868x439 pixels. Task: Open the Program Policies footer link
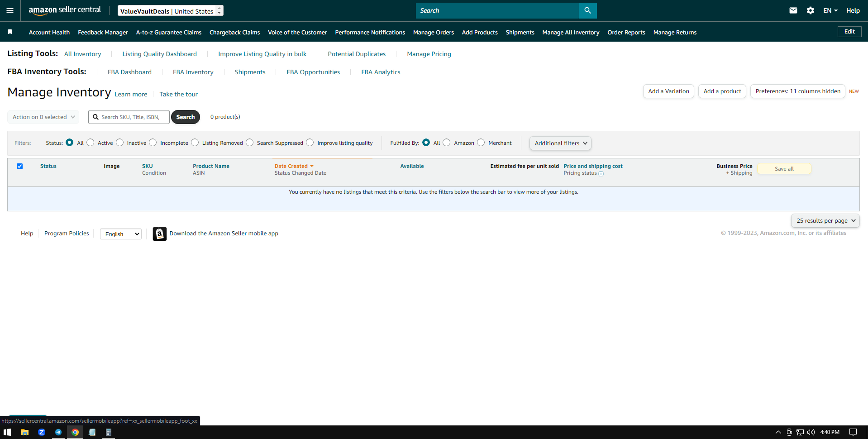67,234
